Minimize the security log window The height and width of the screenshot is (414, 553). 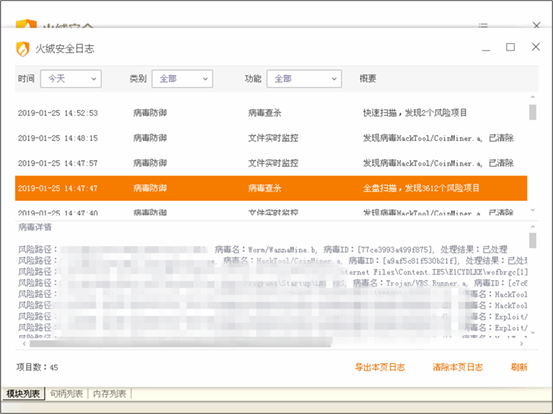(x=486, y=48)
